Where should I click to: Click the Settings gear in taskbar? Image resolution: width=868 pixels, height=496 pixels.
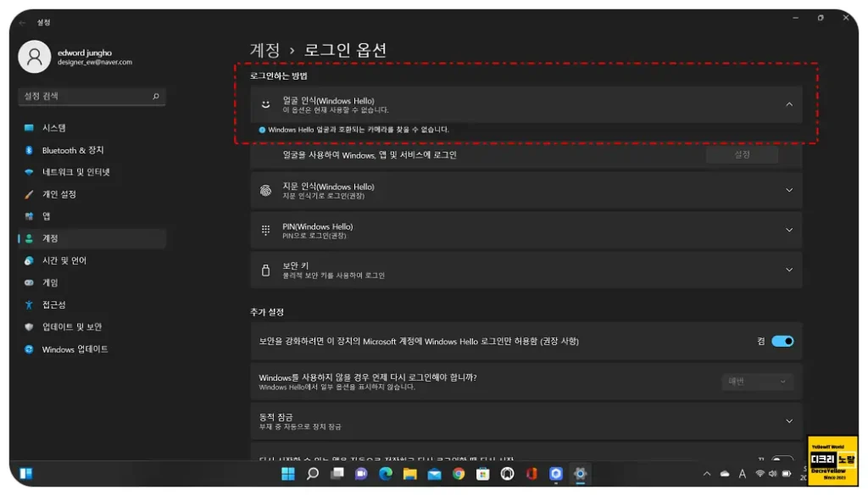tap(580, 474)
